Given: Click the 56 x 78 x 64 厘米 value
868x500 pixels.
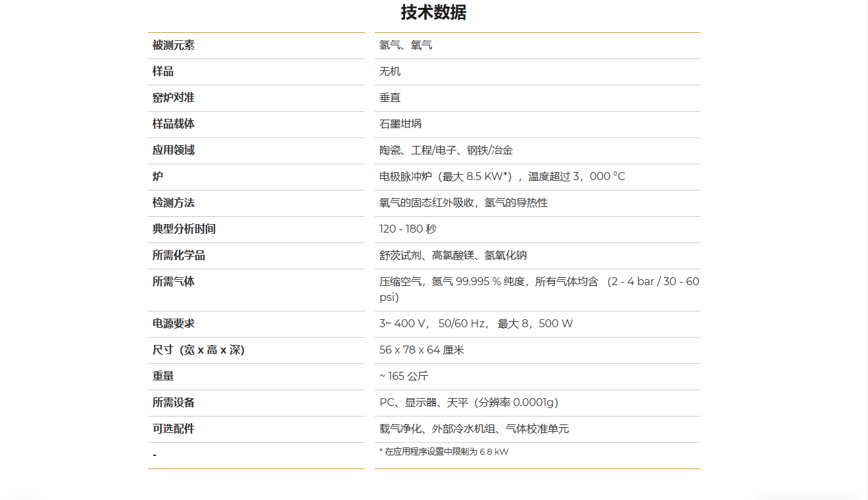Looking at the screenshot, I should [x=422, y=350].
